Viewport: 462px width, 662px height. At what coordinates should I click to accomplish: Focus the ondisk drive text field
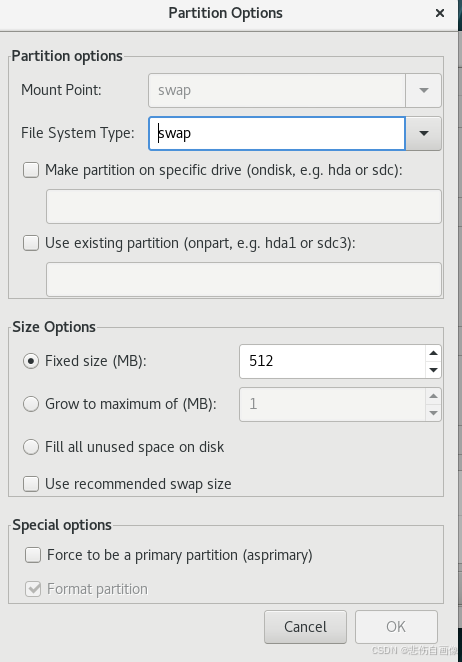tap(244, 206)
